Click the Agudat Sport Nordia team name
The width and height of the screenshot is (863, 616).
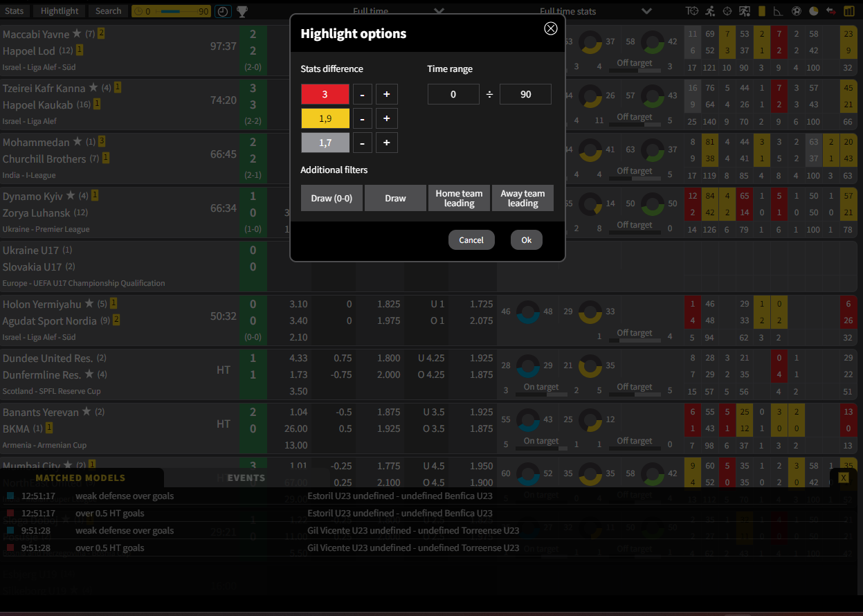51,320
